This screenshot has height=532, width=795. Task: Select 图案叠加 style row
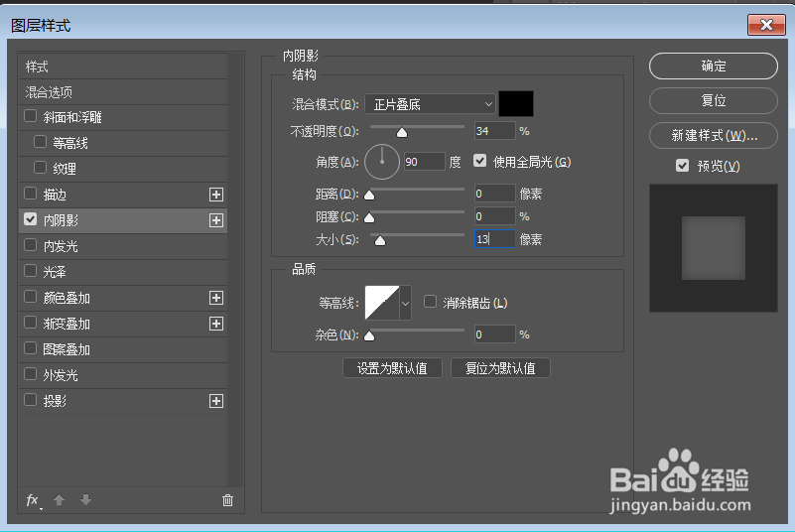[123, 350]
